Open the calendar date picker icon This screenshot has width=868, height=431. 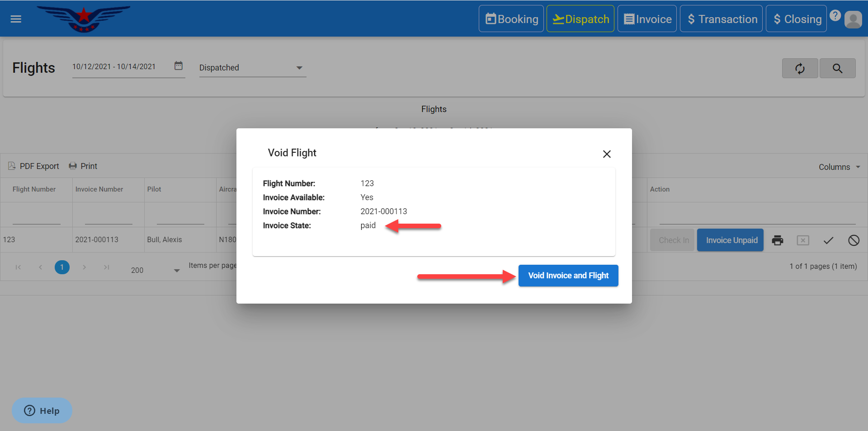coord(179,66)
